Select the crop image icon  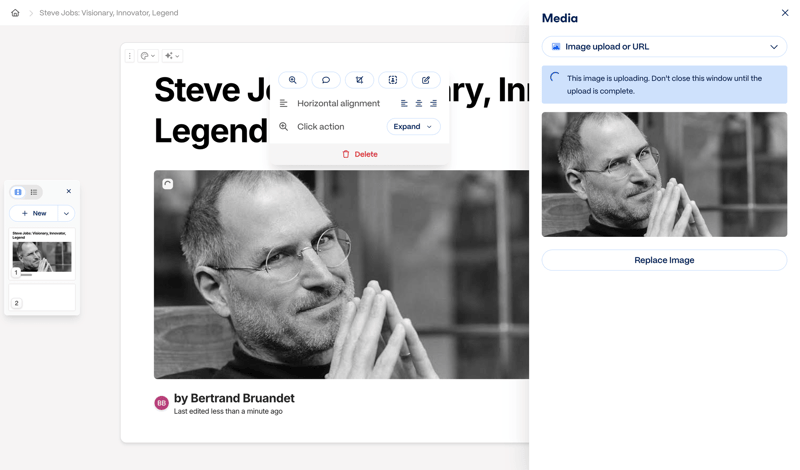click(359, 80)
